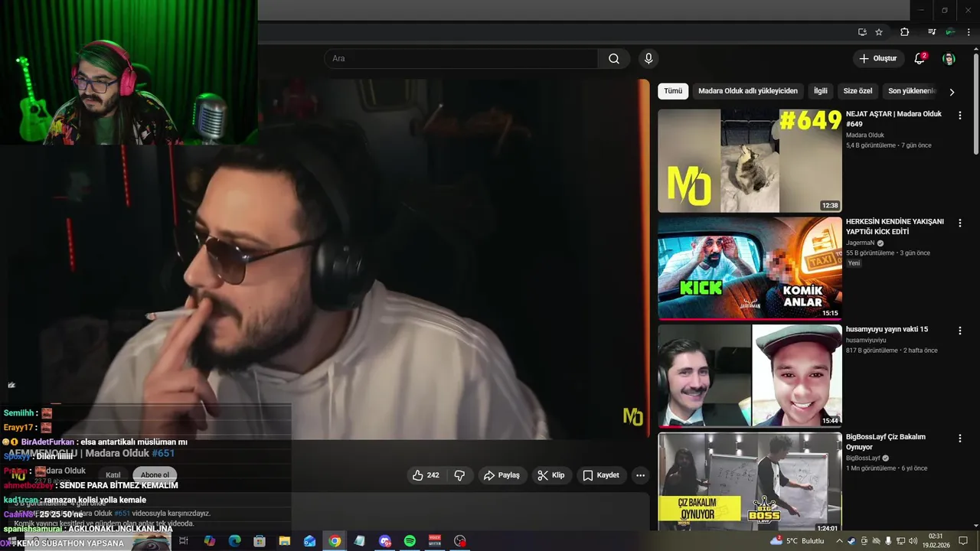Click the Klip clip button
The width and height of the screenshot is (980, 551).
click(551, 475)
